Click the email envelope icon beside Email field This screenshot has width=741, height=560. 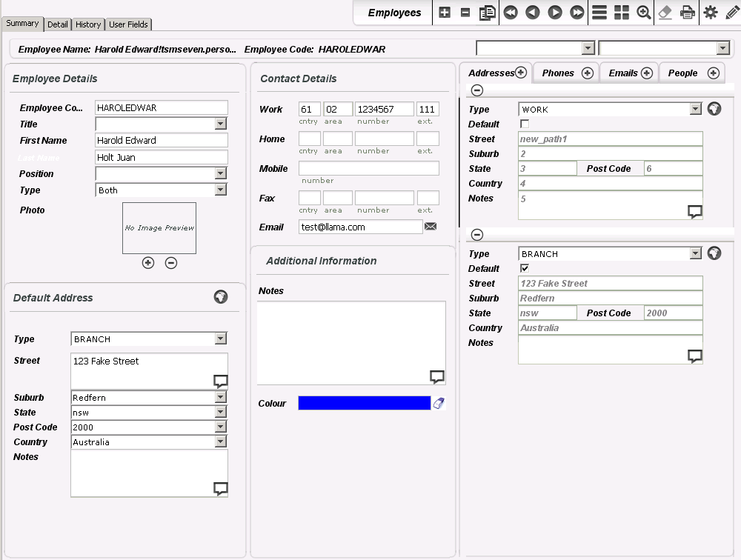tap(431, 227)
